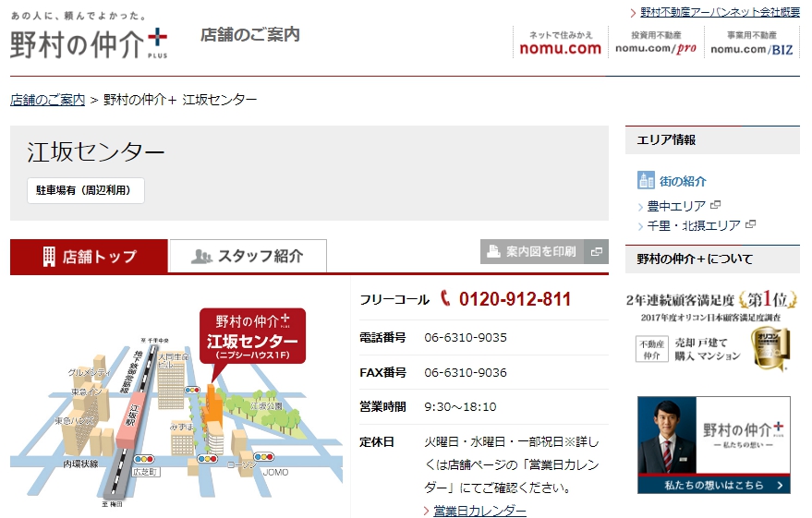The image size is (812, 518).
Task: Open the 千里・北摂エリア link
Action: [x=694, y=225]
